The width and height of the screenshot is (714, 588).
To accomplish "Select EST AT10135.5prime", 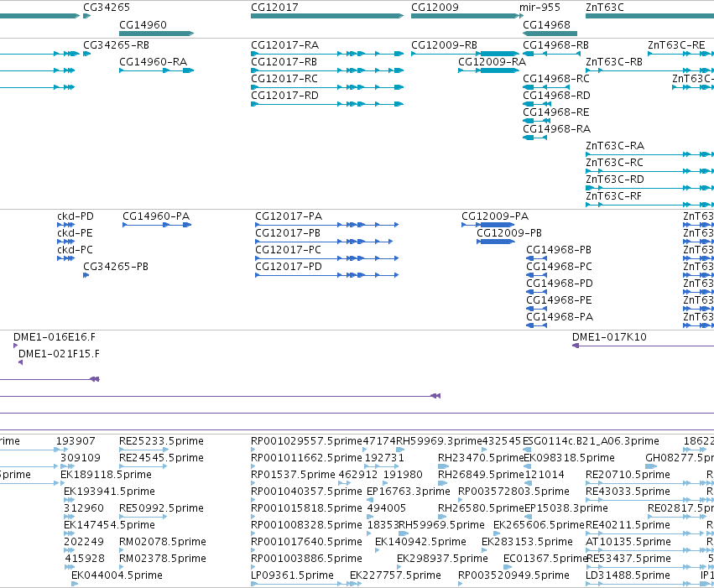I will point(628,542).
